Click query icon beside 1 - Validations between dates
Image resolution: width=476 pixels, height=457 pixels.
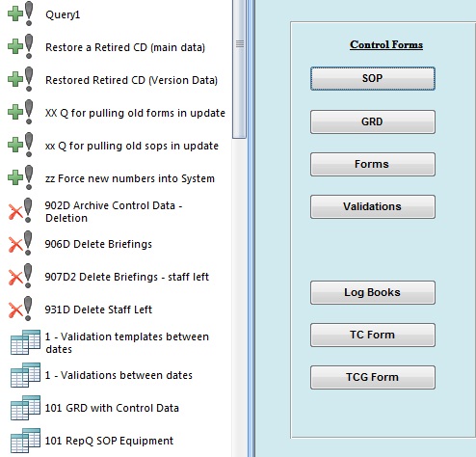tap(25, 375)
